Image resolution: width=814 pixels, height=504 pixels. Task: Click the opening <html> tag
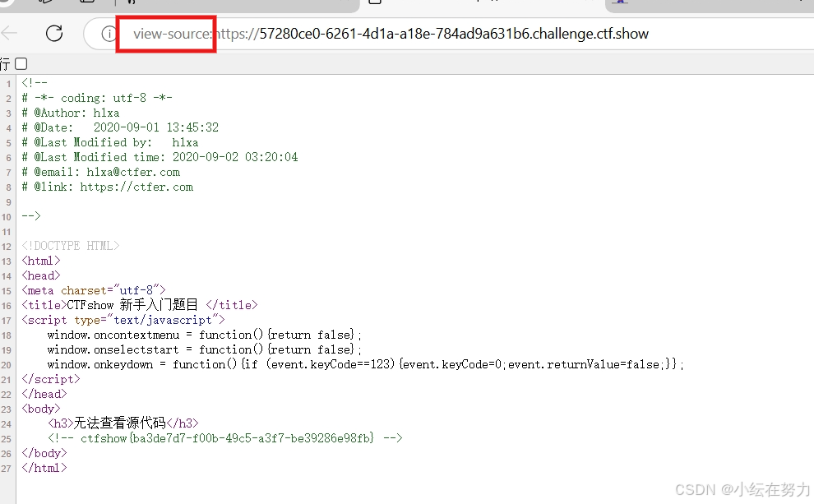[41, 261]
